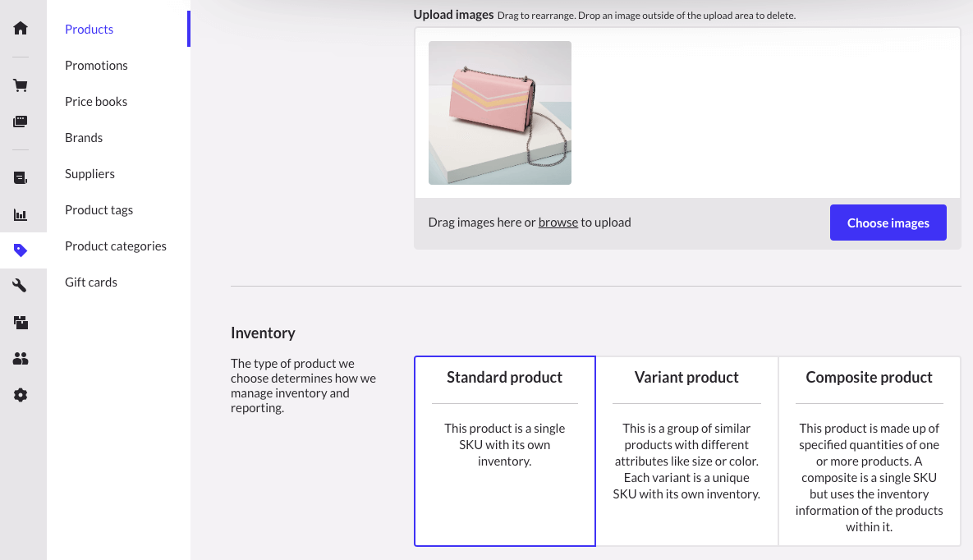The image size is (973, 560).
Task: Click the stacked cards icon in sidebar
Action: 21,122
